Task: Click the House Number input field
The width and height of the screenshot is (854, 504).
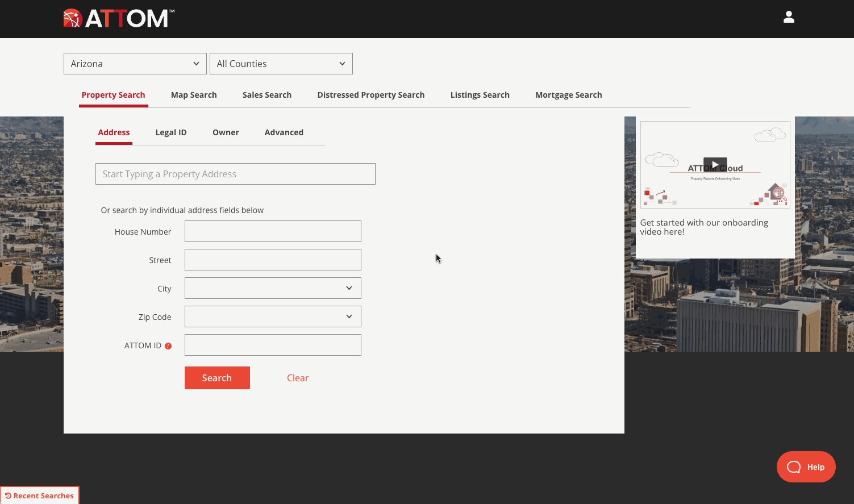Action: tap(273, 231)
